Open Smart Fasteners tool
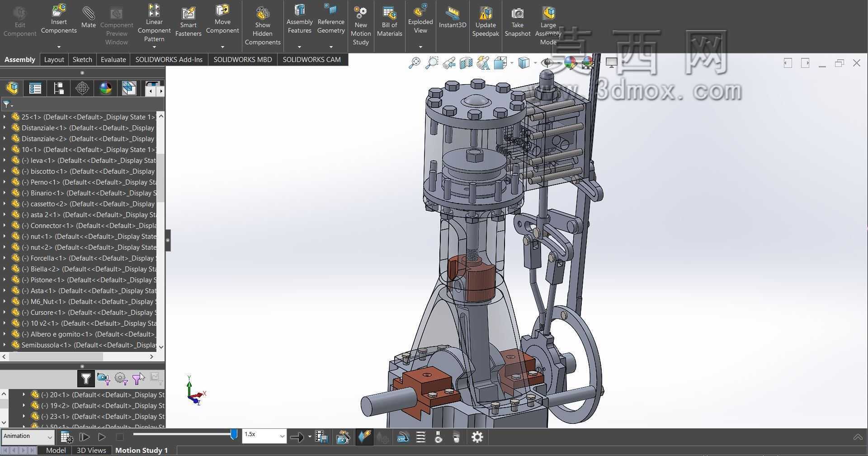 (x=188, y=22)
